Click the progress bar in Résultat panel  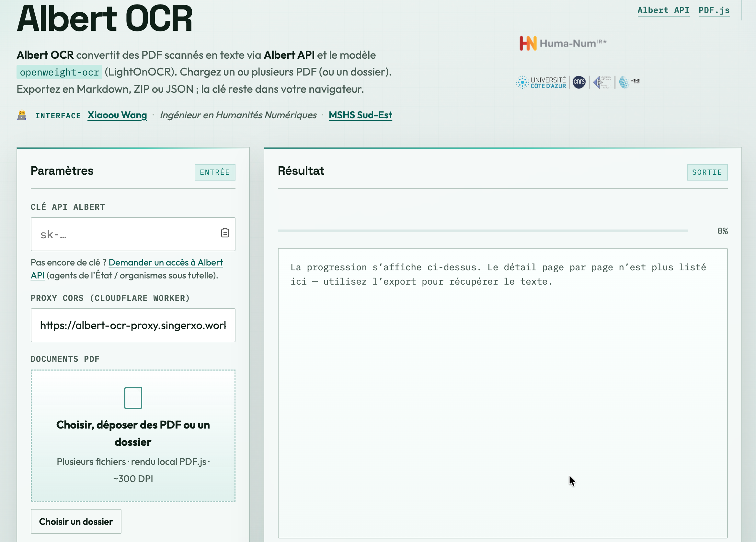[483, 231]
